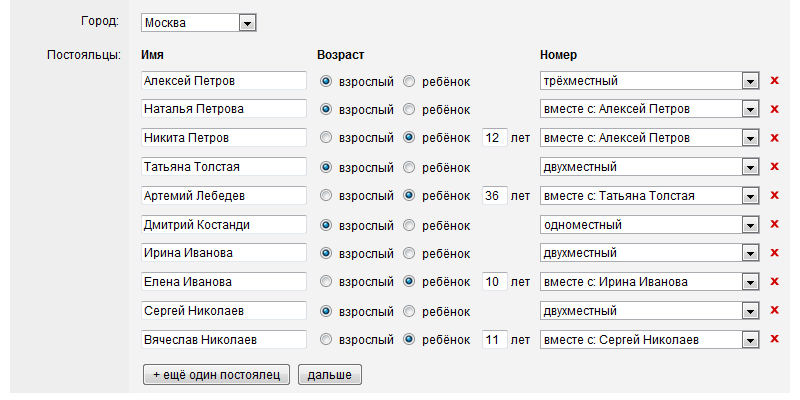Select ребёнок for Дмитрий Костанди
Image resolution: width=800 pixels, height=400 pixels.
pos(409,225)
